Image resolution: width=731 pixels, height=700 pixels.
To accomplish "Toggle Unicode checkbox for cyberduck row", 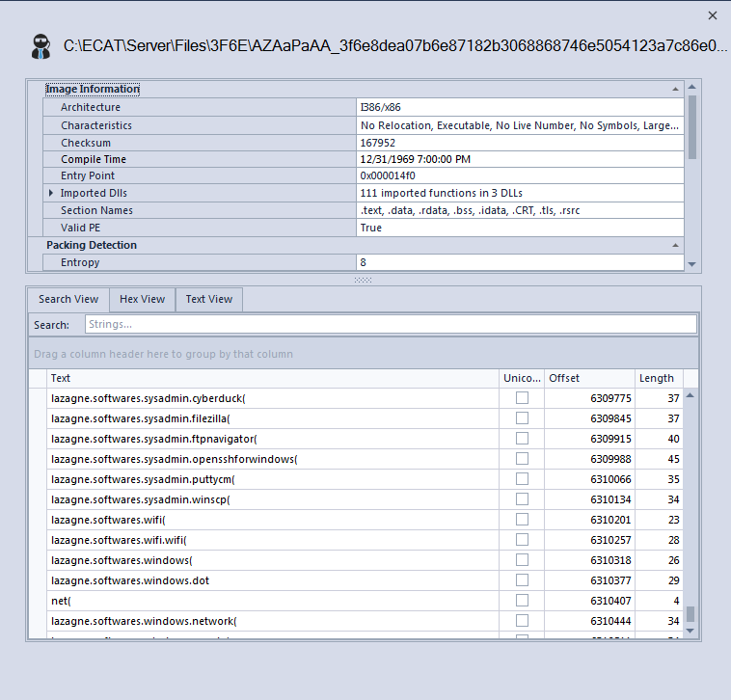I will tap(522, 398).
